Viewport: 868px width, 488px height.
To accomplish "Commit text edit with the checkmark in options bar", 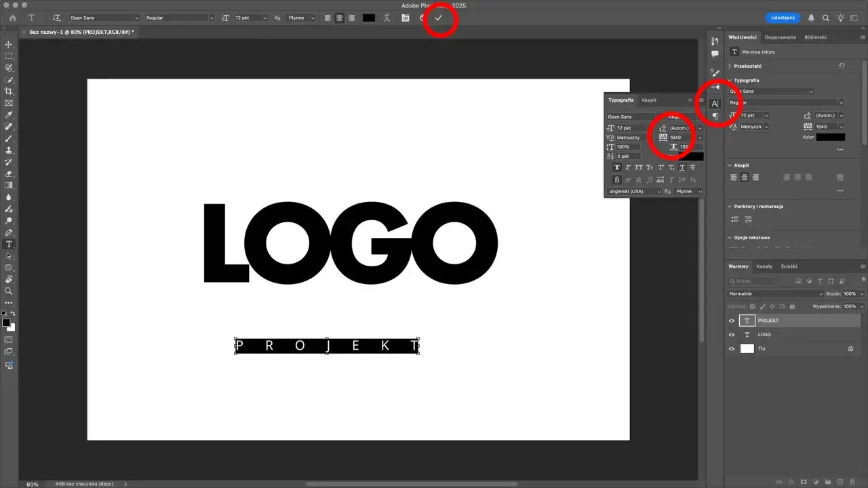I will [439, 18].
